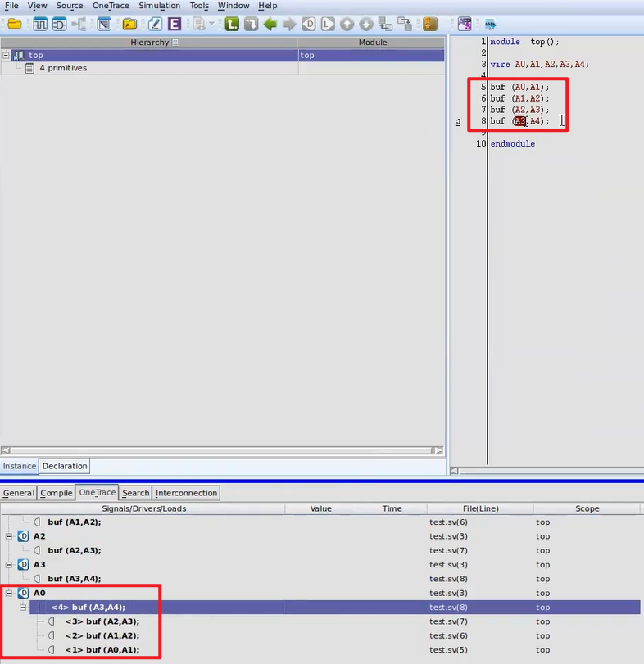Click the round down-arrow toolbar icon
This screenshot has width=644, height=664.
click(366, 24)
